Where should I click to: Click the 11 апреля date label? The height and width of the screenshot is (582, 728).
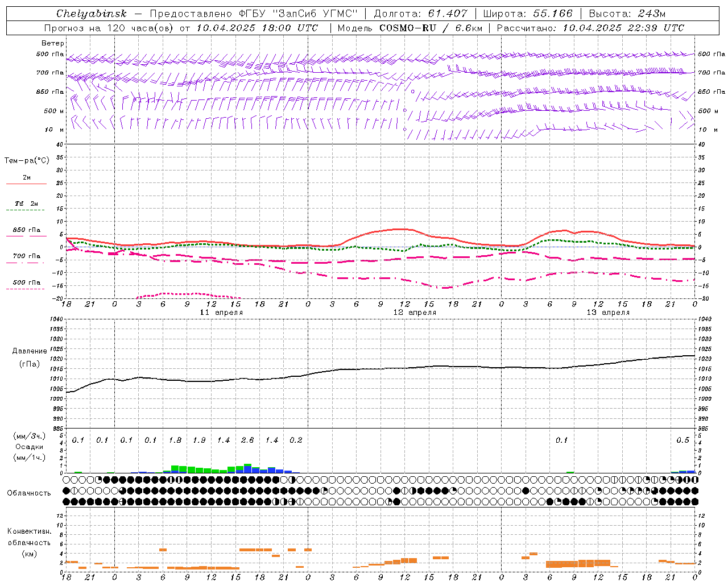pyautogui.click(x=221, y=313)
